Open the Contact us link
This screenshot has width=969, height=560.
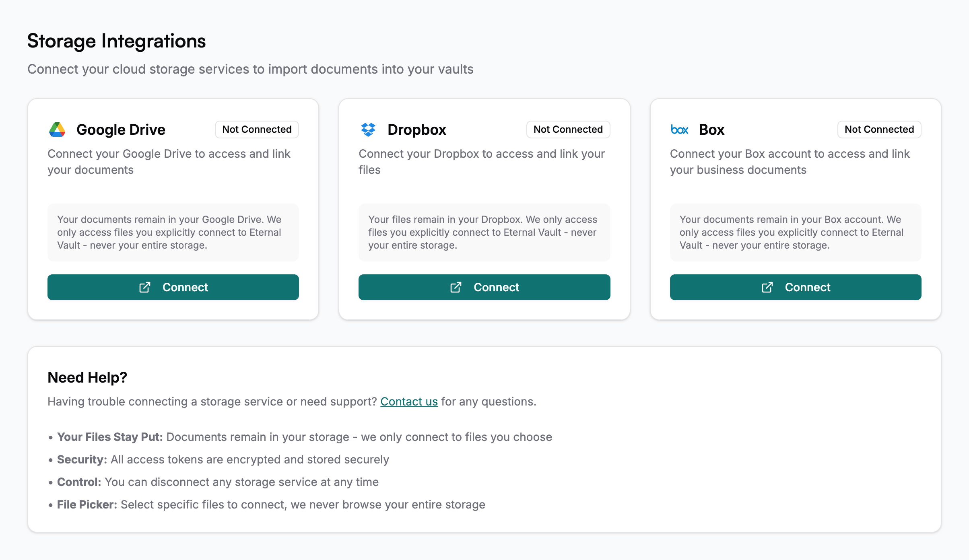pyautogui.click(x=409, y=401)
